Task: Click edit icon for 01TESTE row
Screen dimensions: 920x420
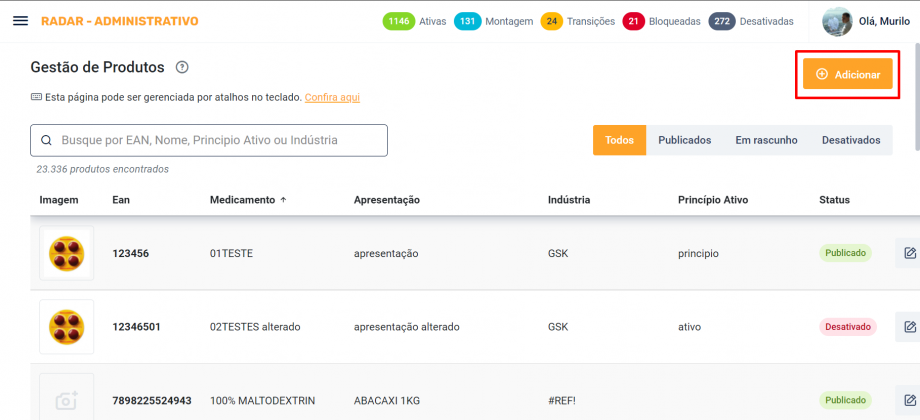Action: pyautogui.click(x=909, y=253)
